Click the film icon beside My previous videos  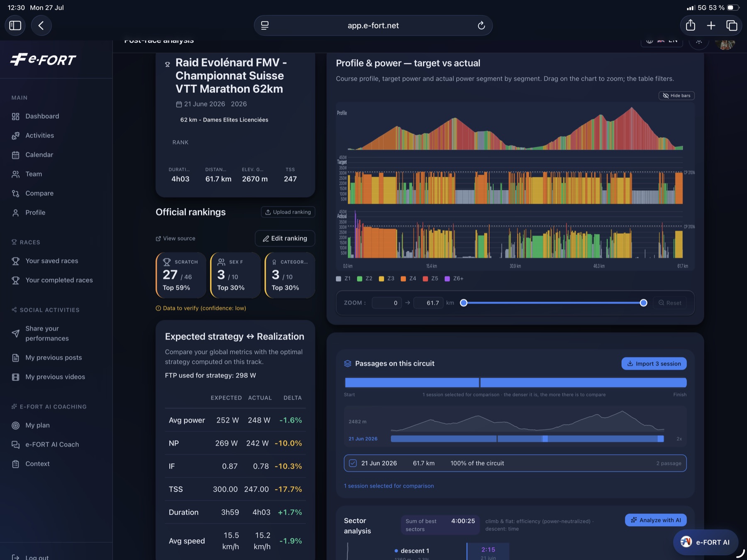pyautogui.click(x=15, y=377)
